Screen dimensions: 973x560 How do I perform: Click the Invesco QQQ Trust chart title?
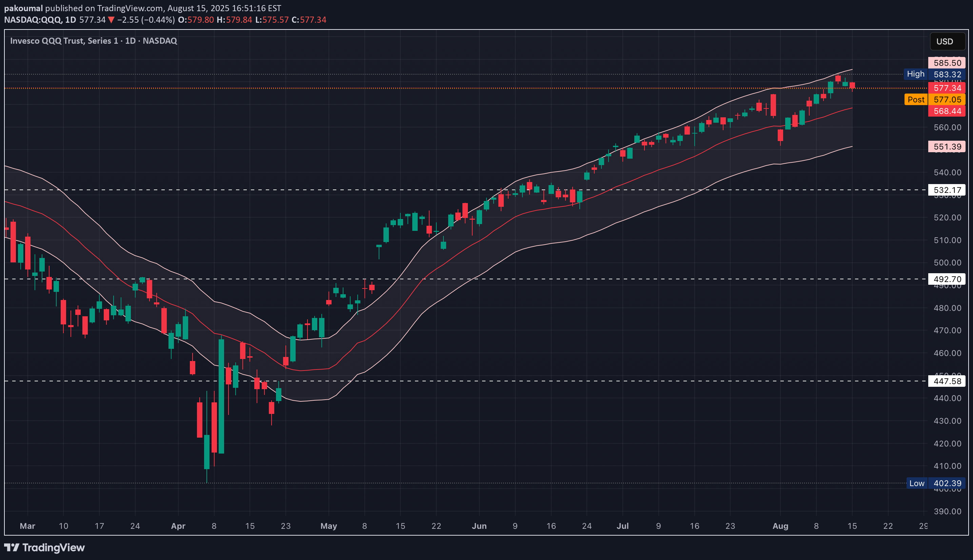[94, 41]
